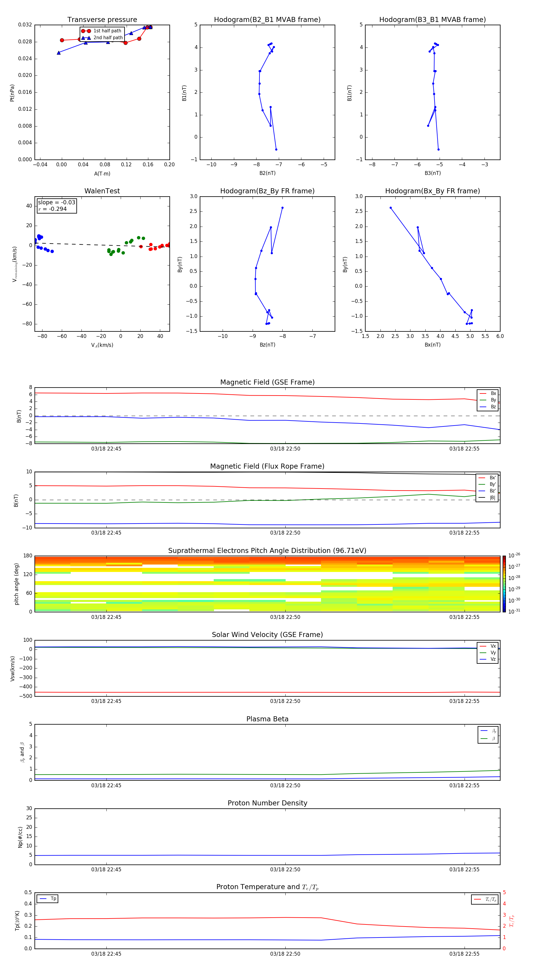Click the "Magnetic Field (Flux Rope Frame)" title

(x=267, y=466)
